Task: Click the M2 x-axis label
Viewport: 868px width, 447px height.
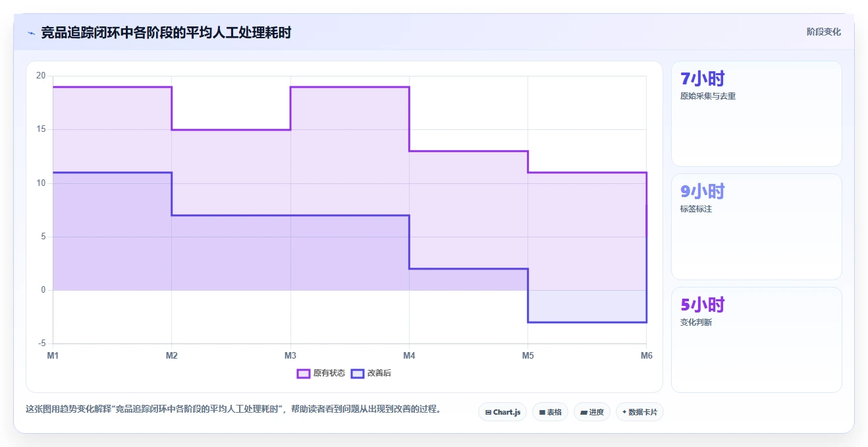Action: 172,356
